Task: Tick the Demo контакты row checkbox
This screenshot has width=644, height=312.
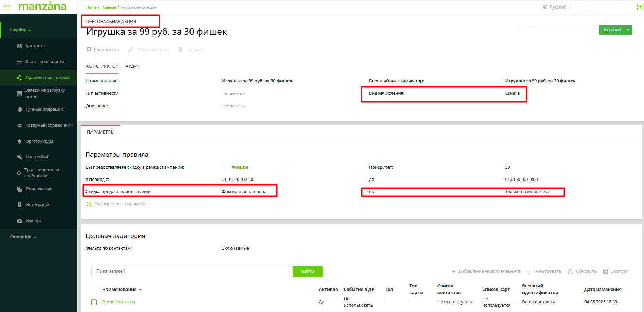Action: point(94,302)
